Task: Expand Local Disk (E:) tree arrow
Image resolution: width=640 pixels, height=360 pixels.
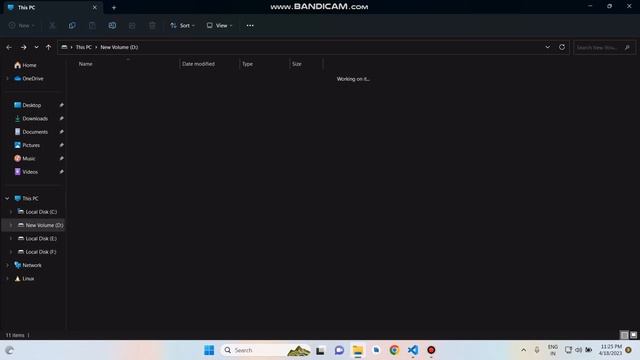Action: (11, 238)
